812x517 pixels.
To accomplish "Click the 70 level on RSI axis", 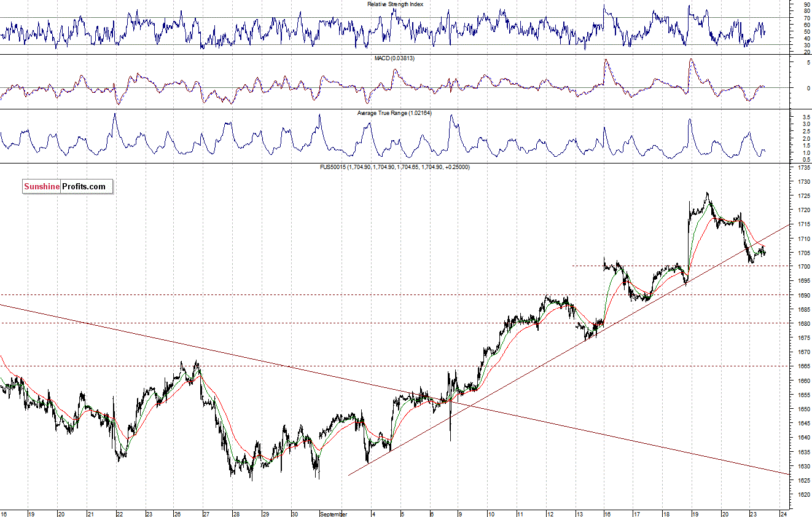I will tap(806, 18).
